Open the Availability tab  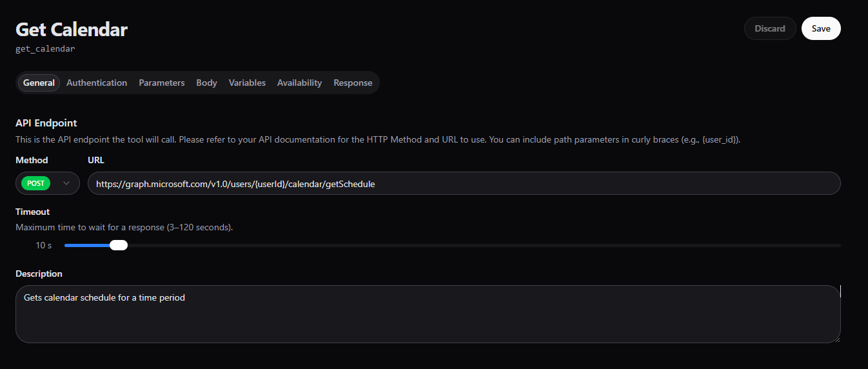click(299, 83)
